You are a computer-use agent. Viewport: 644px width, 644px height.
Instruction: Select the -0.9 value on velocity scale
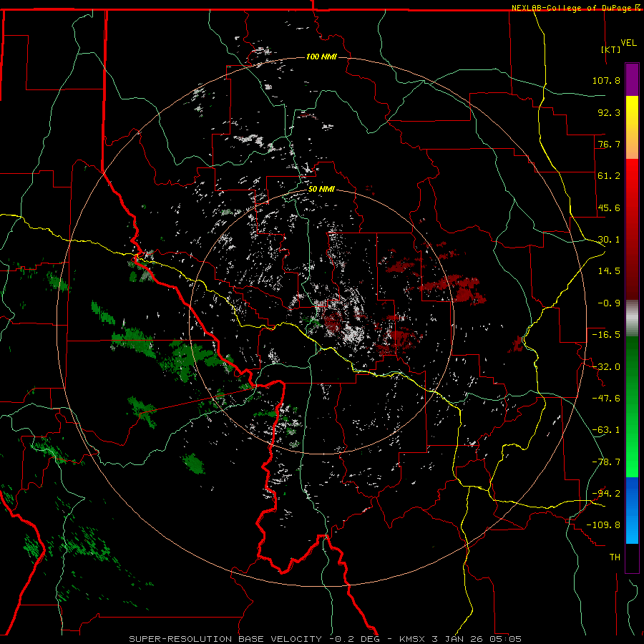(609, 303)
